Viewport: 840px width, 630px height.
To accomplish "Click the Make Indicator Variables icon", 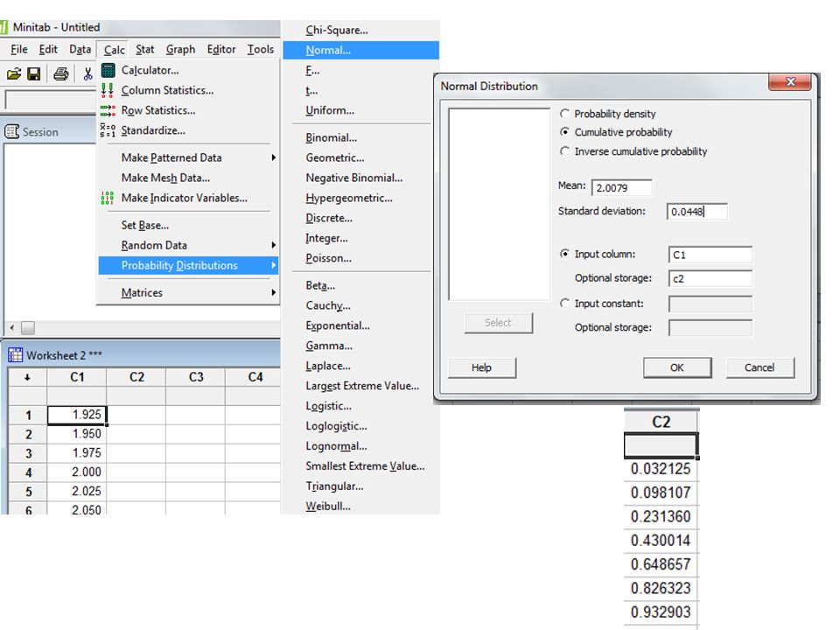I will tap(108, 198).
